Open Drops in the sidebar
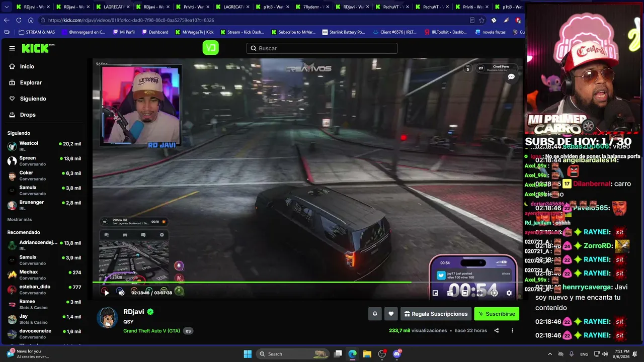The width and height of the screenshot is (644, 362). (28, 115)
